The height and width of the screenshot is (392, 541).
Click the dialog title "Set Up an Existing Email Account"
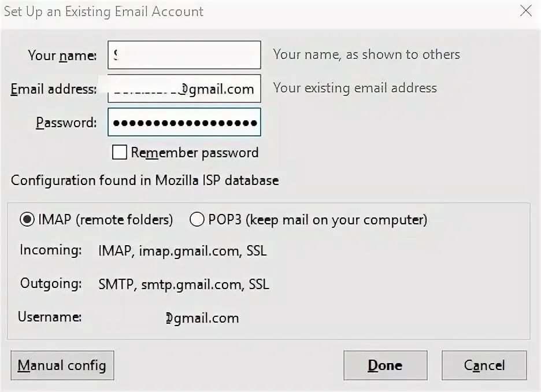[104, 12]
